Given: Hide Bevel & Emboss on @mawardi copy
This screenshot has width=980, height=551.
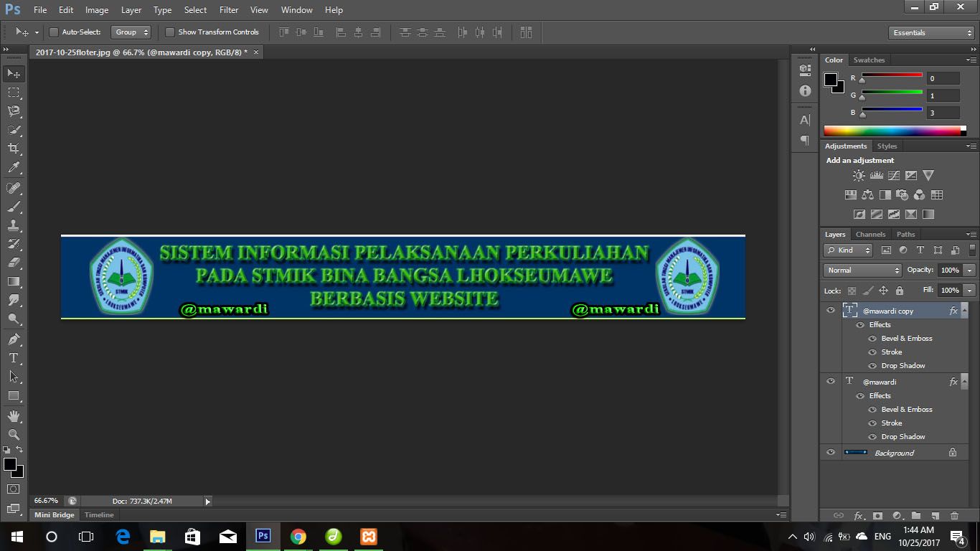Looking at the screenshot, I should coord(872,338).
